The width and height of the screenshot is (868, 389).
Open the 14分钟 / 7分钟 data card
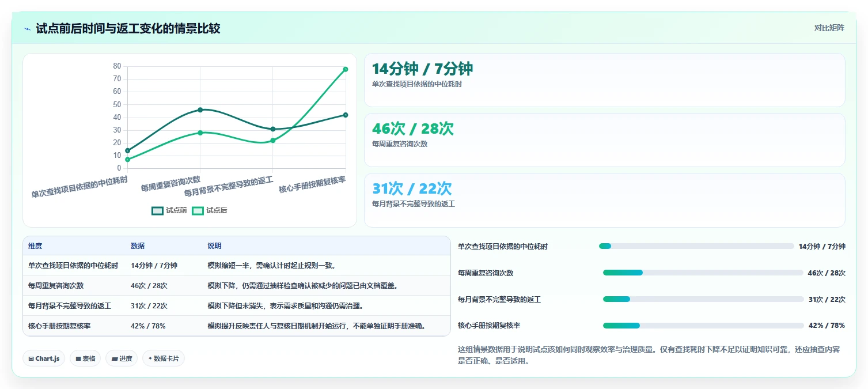click(x=605, y=80)
